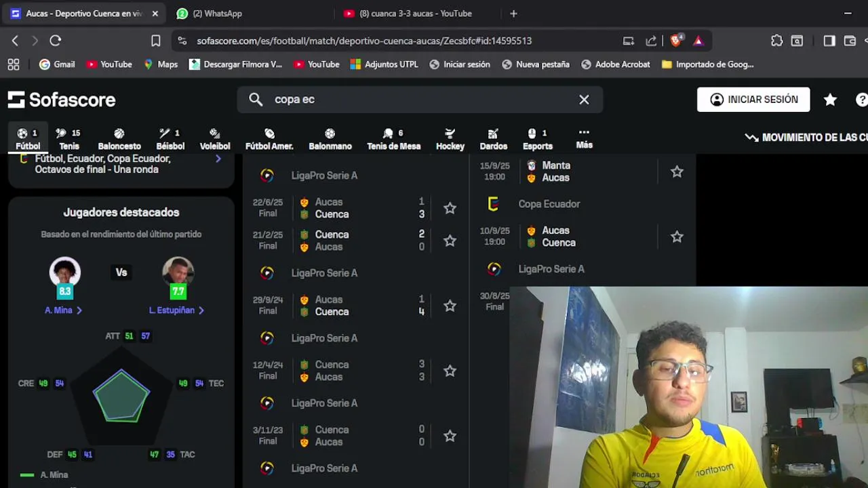Image resolution: width=868 pixels, height=488 pixels.
Task: Open the share icon in address bar
Action: (651, 41)
